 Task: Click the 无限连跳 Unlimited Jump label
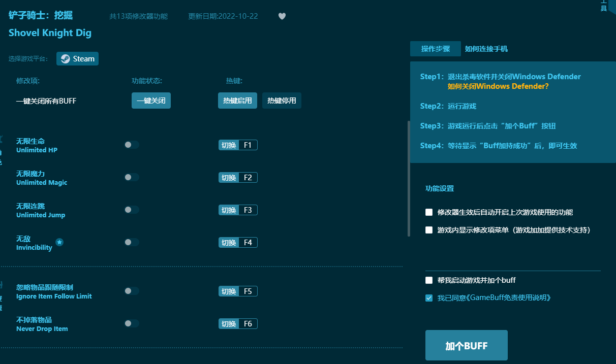click(x=41, y=210)
